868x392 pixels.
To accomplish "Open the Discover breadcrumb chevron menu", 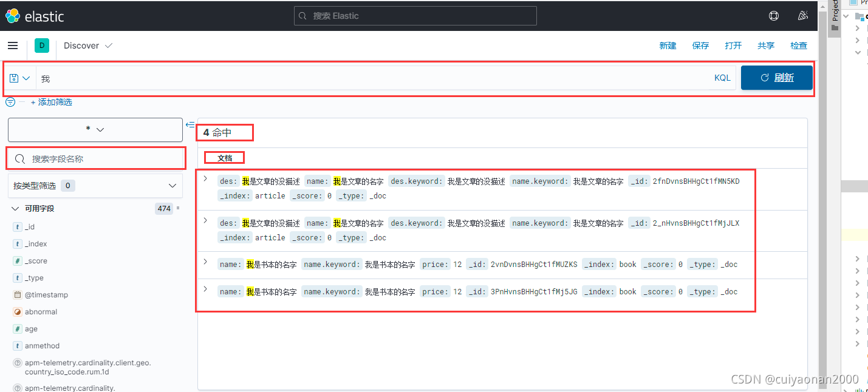I will point(109,46).
